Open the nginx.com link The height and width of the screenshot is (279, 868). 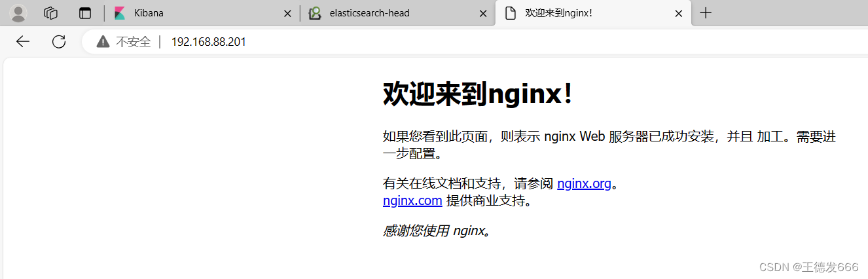412,200
